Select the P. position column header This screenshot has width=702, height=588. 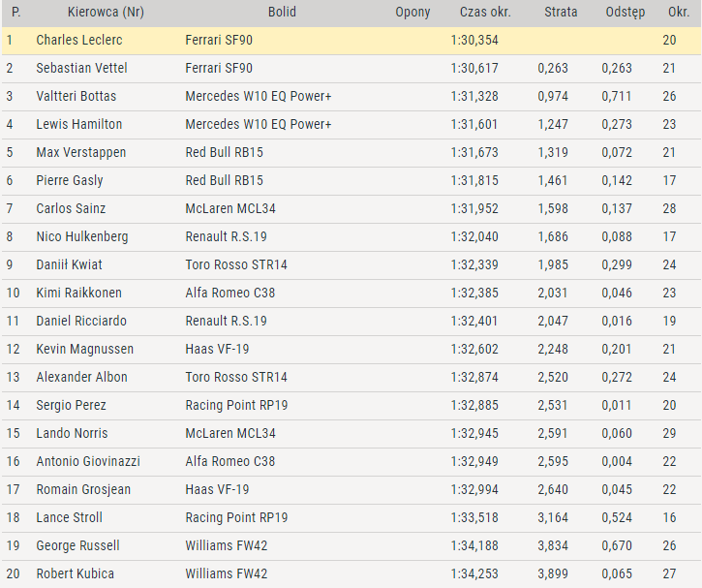point(16,12)
